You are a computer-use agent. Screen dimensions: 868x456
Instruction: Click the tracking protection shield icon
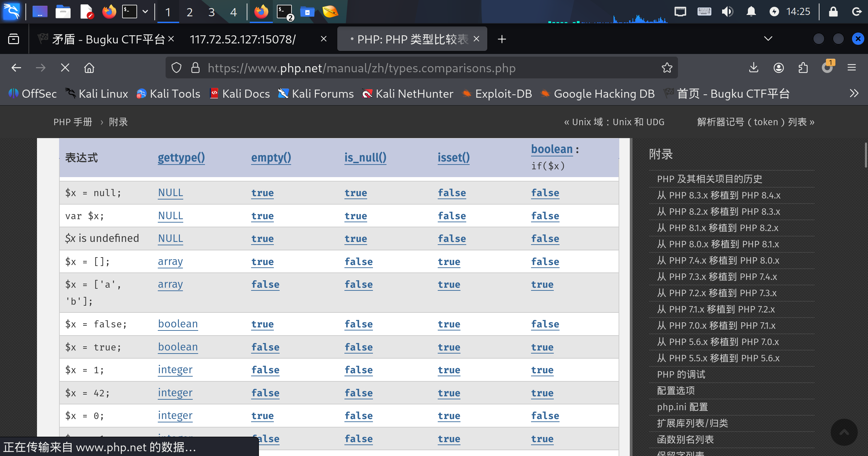176,68
